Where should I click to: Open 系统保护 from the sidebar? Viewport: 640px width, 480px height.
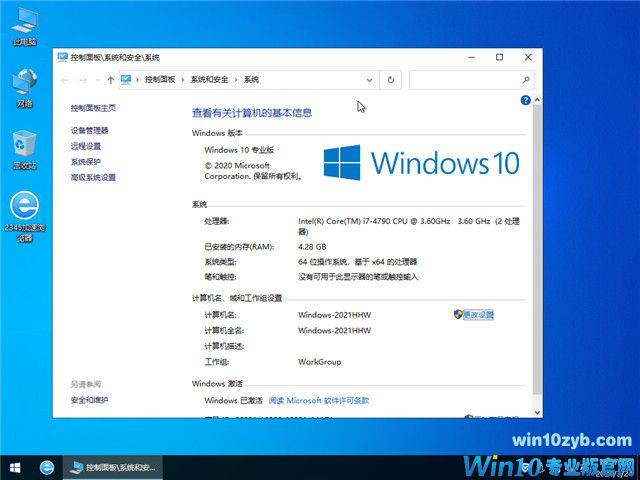click(86, 162)
